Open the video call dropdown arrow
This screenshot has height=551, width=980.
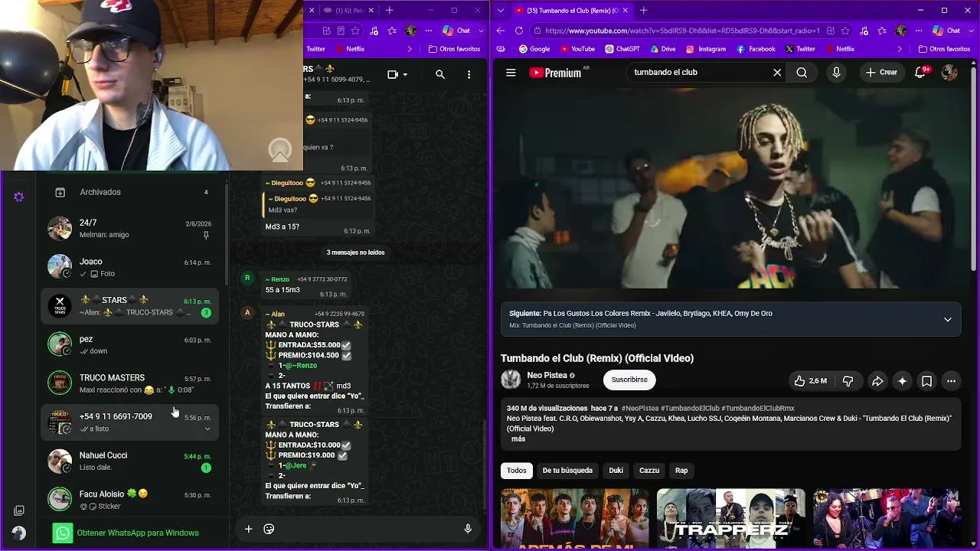pos(405,74)
